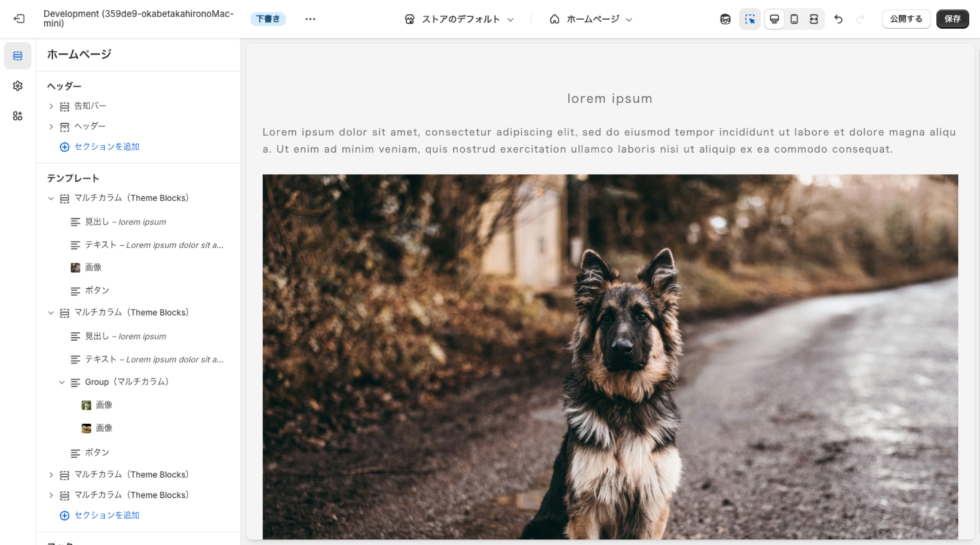Collapse the first マルチカラム (Theme Blocks) section
This screenshot has height=545, width=980.
pyautogui.click(x=51, y=199)
